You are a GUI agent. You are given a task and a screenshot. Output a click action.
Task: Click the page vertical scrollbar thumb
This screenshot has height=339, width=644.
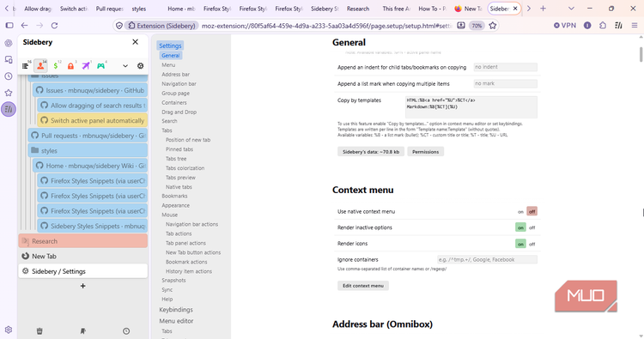(x=641, y=55)
